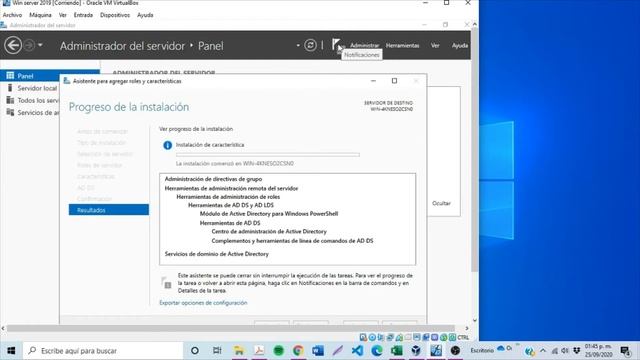Open the Herramientas menu
This screenshot has width=640, height=360.
tap(402, 45)
